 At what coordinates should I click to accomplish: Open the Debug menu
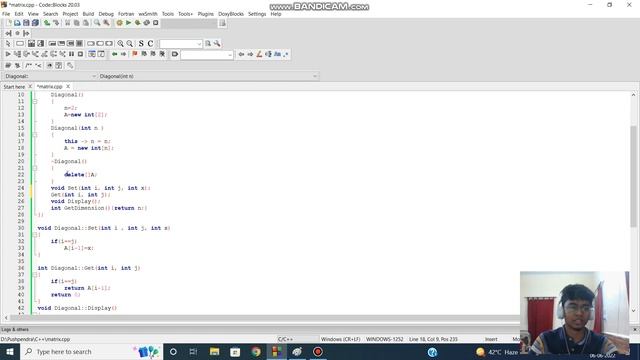pos(106,14)
